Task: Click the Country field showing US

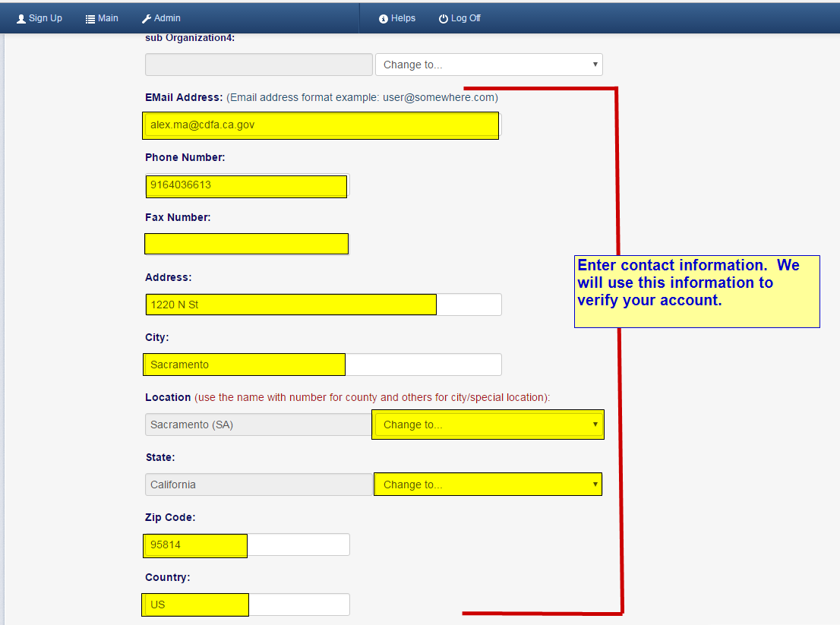Action: (x=247, y=604)
